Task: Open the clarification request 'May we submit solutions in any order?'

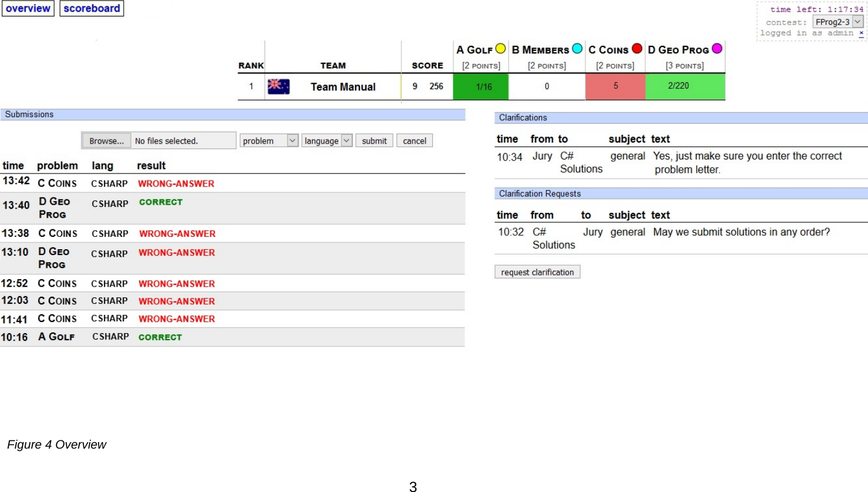Action: pyautogui.click(x=741, y=232)
